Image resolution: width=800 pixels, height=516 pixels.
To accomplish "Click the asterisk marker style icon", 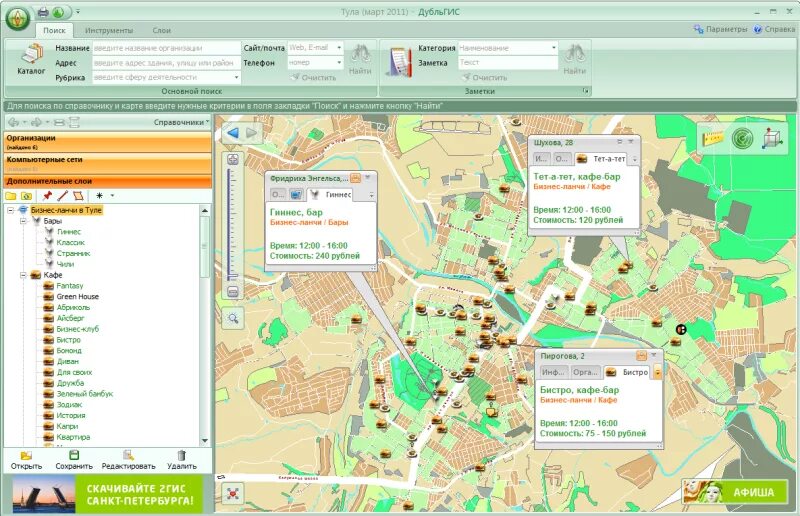I will coord(99,195).
